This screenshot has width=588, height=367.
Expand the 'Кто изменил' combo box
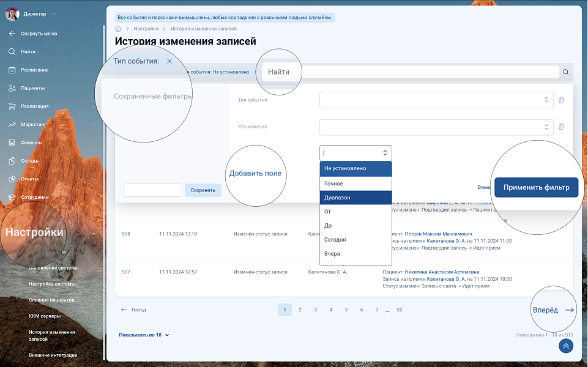tap(434, 127)
